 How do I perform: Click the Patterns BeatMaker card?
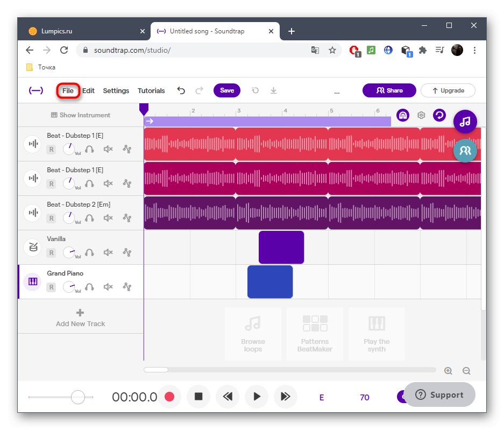coord(315,334)
